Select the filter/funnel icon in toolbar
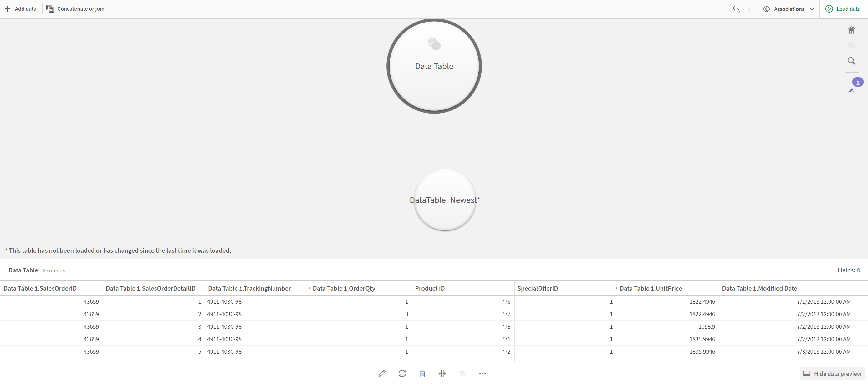Screen dimensions: 868x384 (x=463, y=373)
